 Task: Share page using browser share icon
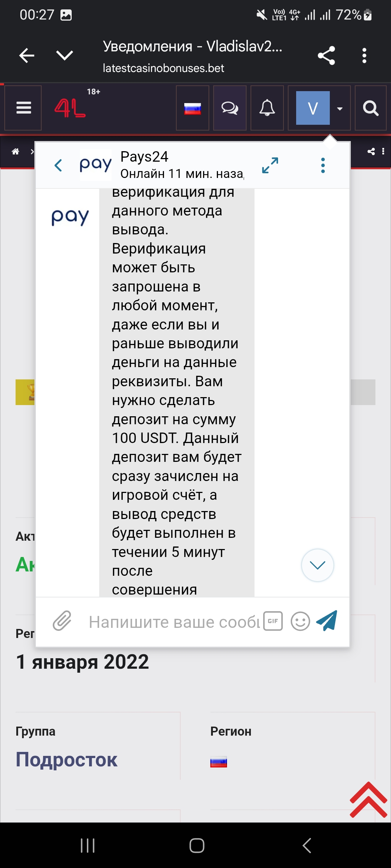click(x=326, y=56)
